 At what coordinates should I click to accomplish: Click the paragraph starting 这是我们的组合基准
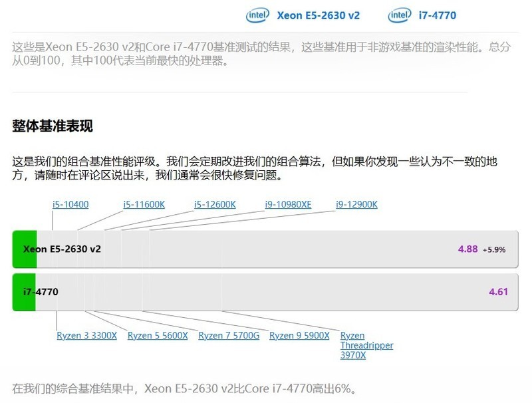pyautogui.click(x=255, y=168)
